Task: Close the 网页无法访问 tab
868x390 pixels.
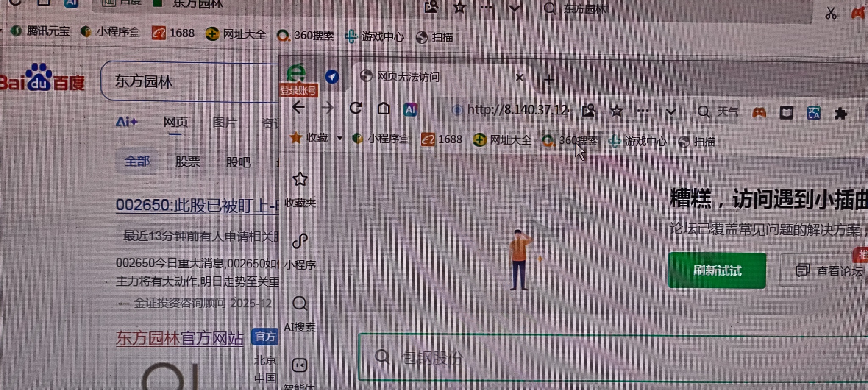Action: click(x=520, y=78)
